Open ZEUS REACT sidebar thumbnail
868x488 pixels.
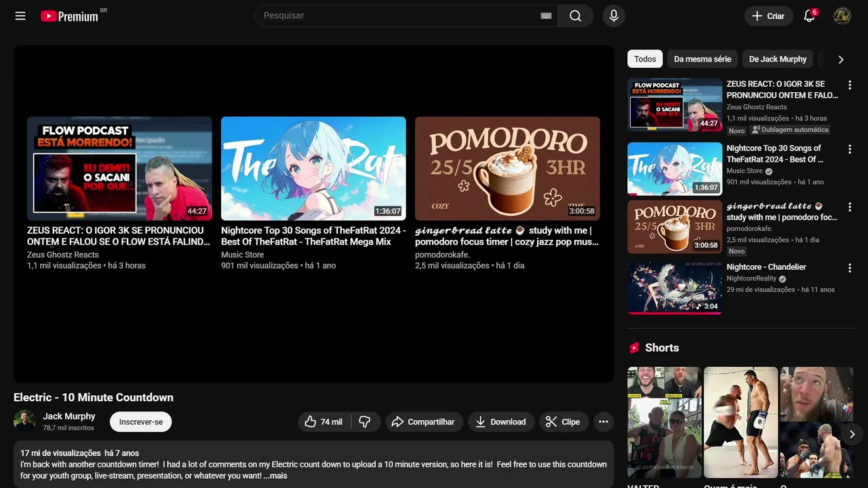(x=675, y=105)
